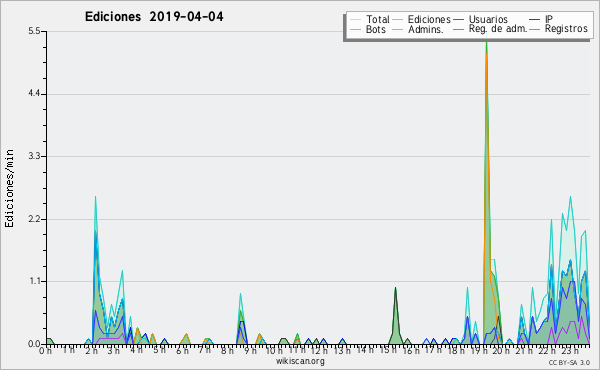Viewport: 600px width, 370px height.
Task: Click the orange Bots legend line
Action: coord(355,29)
